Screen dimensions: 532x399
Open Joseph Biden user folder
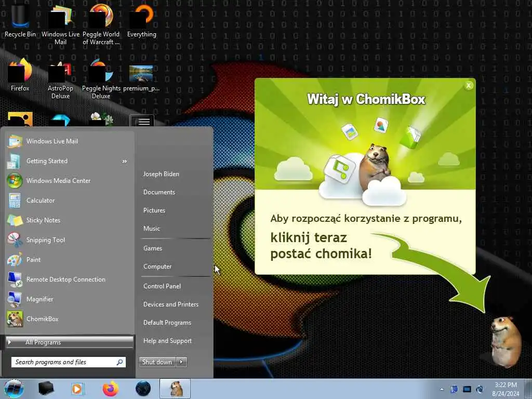pyautogui.click(x=161, y=174)
